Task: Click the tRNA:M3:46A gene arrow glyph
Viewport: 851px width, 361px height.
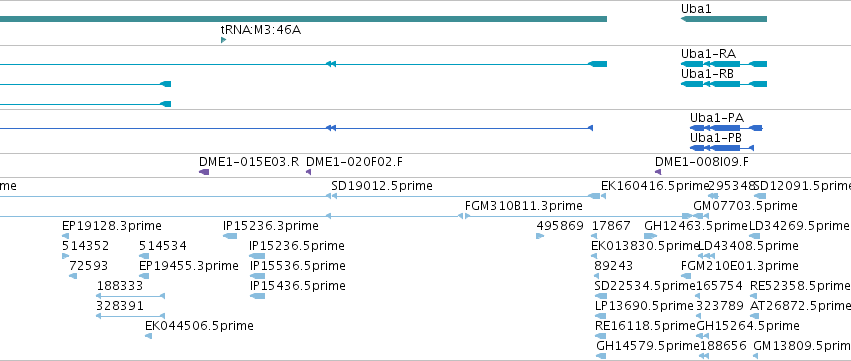Action: pyautogui.click(x=223, y=40)
